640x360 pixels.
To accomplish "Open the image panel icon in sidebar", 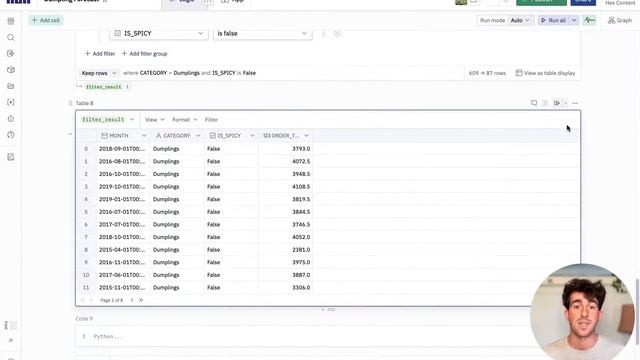I will pos(11,157).
